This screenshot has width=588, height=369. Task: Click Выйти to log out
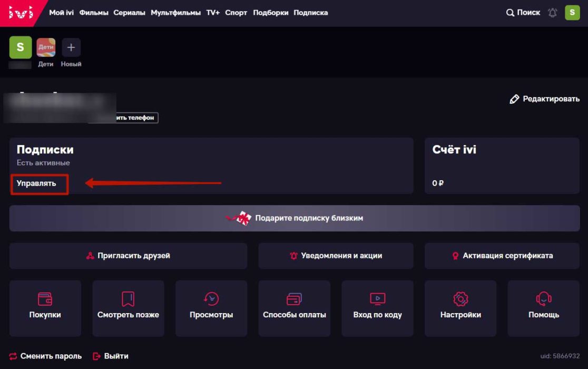click(x=111, y=356)
